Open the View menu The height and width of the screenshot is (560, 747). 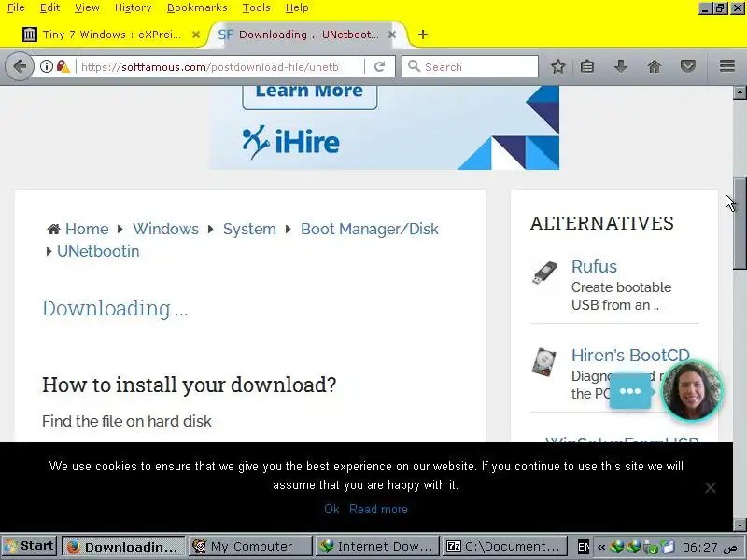pyautogui.click(x=87, y=7)
